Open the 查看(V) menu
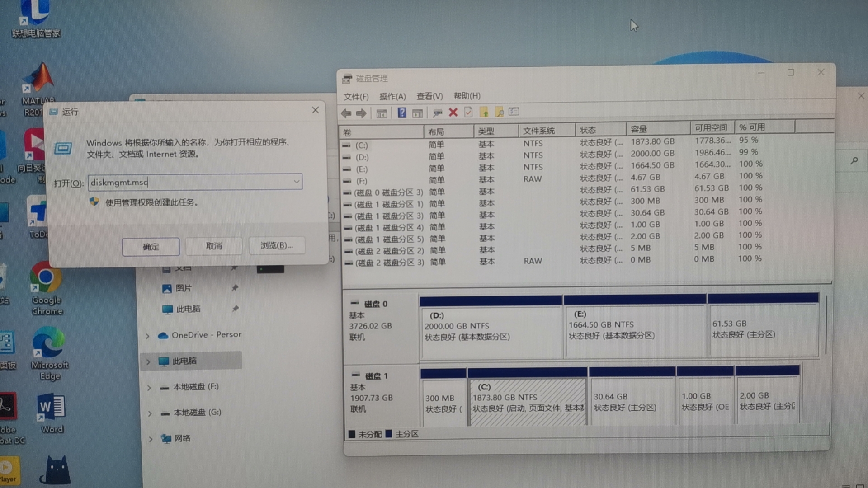Viewport: 868px width, 488px height. tap(429, 96)
